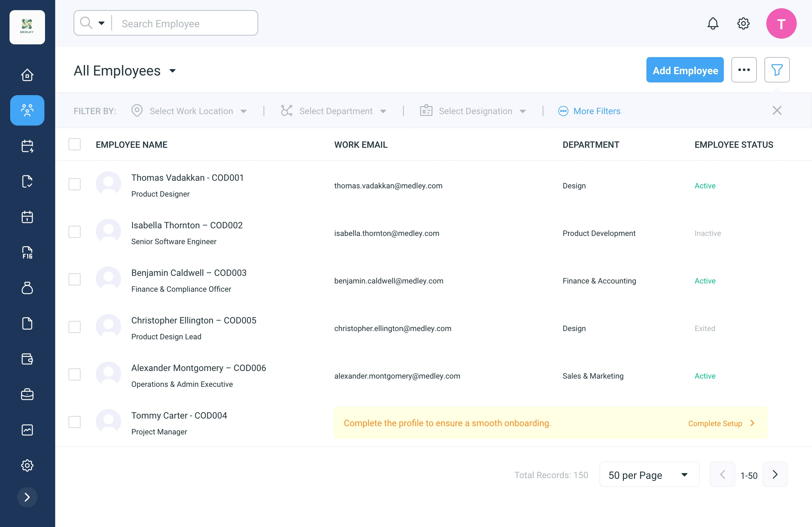Image resolution: width=812 pixels, height=527 pixels.
Task: Open Benjamin Caldwell – COD003 profile
Action: point(189,273)
